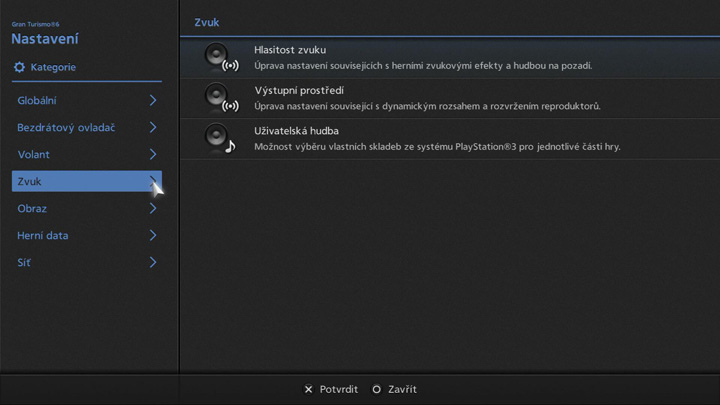The image size is (720, 405).
Task: Open the Herní data category
Action: (43, 236)
